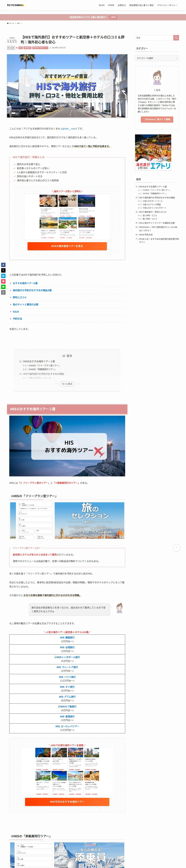The height and width of the screenshot is (868, 186).
Task: Save the article to Pocket
Action: click(3, 281)
